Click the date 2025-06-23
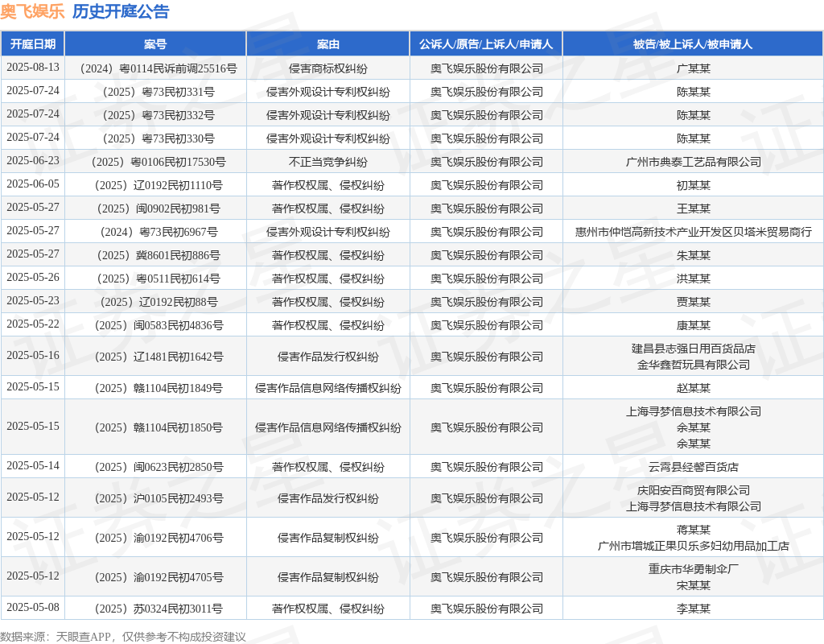824x644 pixels. 32,160
